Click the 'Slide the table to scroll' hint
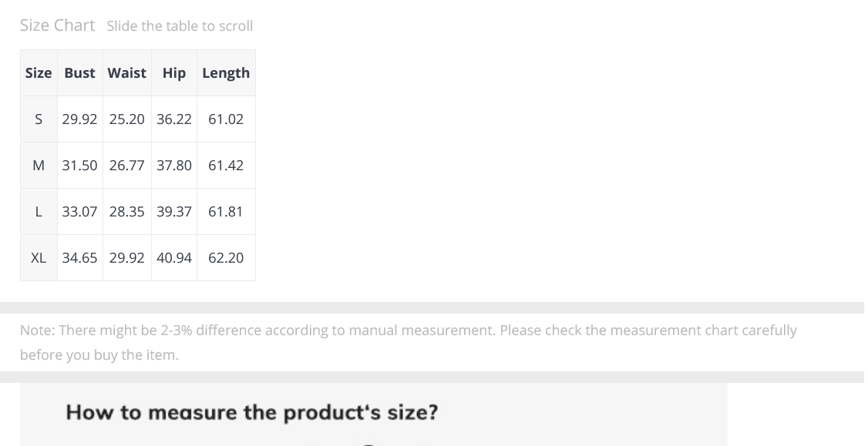 coord(180,26)
